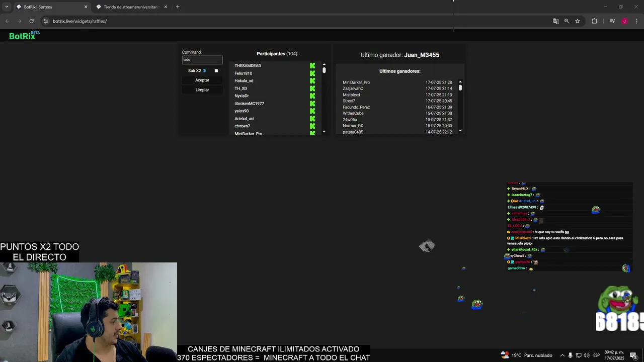Click winners list scroll up arrow

tap(460, 82)
